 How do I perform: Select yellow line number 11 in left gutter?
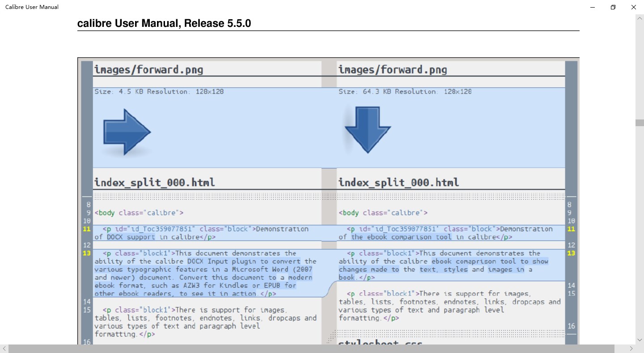pyautogui.click(x=86, y=229)
